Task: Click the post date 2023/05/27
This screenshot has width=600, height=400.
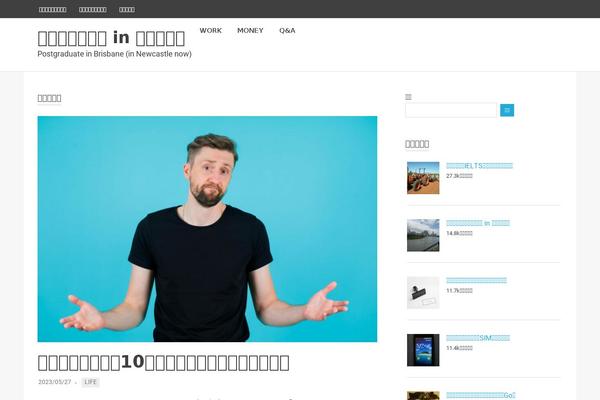Action: coord(55,382)
